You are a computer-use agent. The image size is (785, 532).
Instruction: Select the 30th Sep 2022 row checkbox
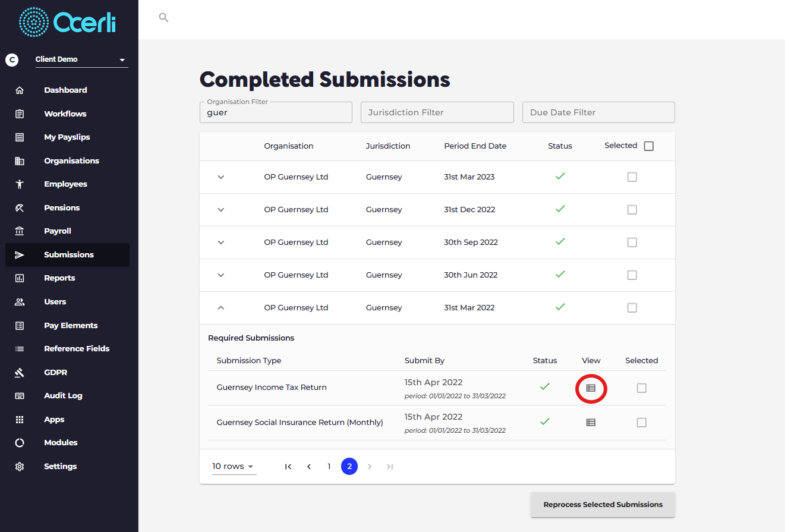(632, 243)
